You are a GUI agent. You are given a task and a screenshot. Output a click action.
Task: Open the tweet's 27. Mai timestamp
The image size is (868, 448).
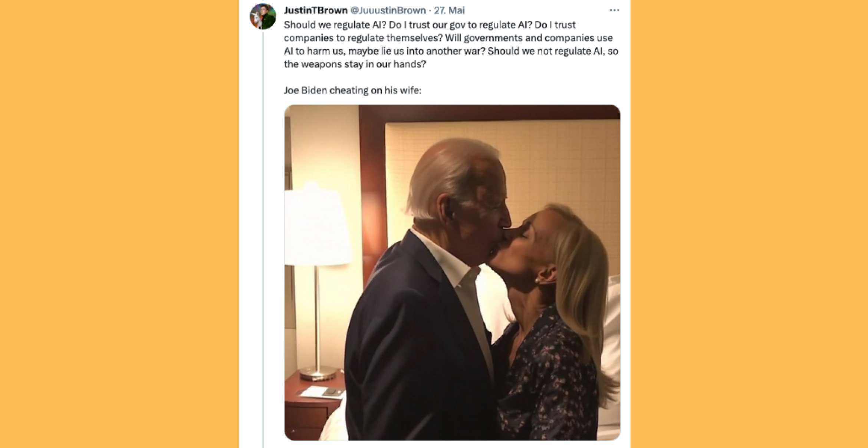click(x=449, y=10)
